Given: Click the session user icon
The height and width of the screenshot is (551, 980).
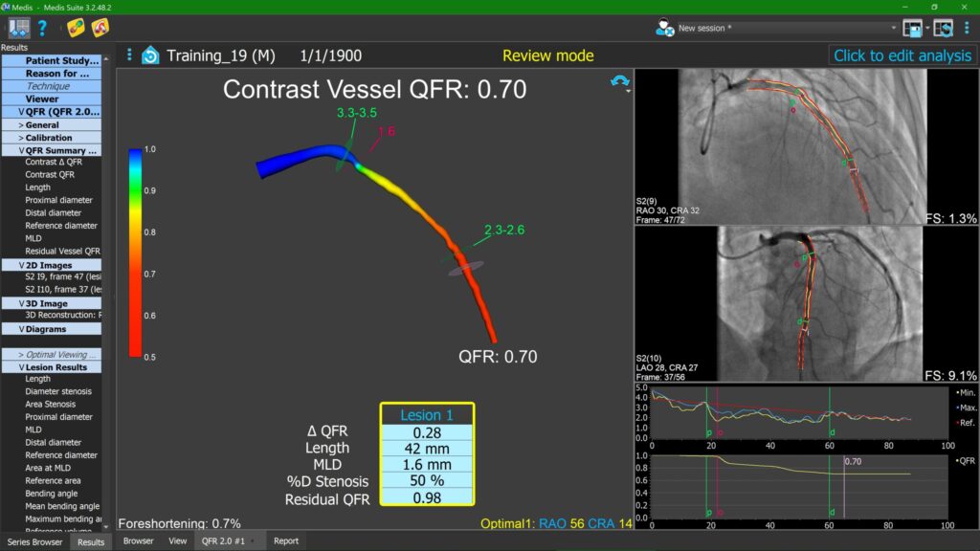Looking at the screenshot, I should tap(664, 28).
